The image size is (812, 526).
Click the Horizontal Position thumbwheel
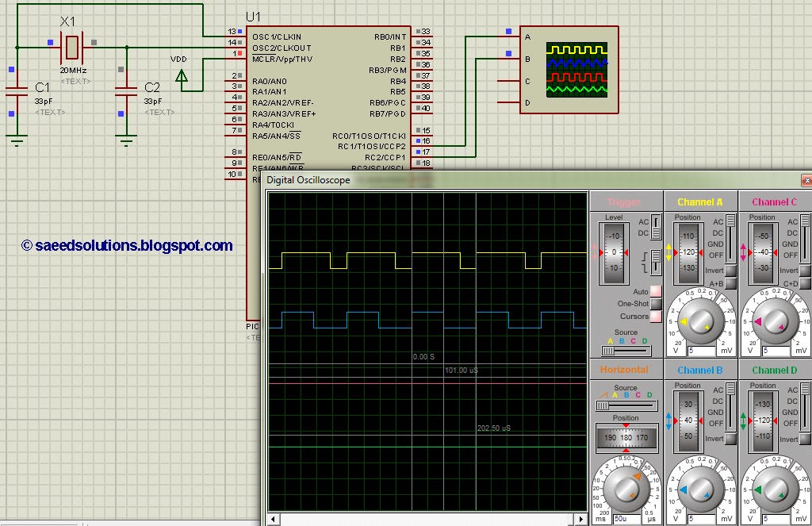[626, 437]
